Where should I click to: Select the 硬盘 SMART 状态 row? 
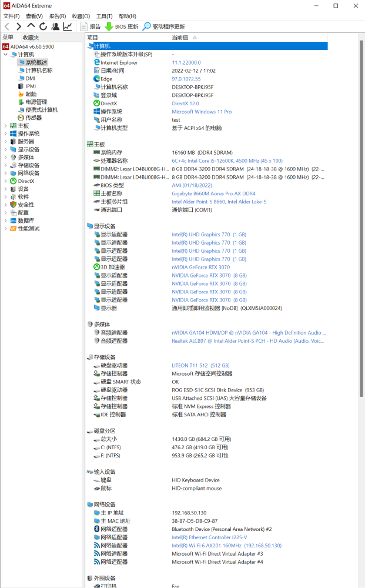(207, 382)
